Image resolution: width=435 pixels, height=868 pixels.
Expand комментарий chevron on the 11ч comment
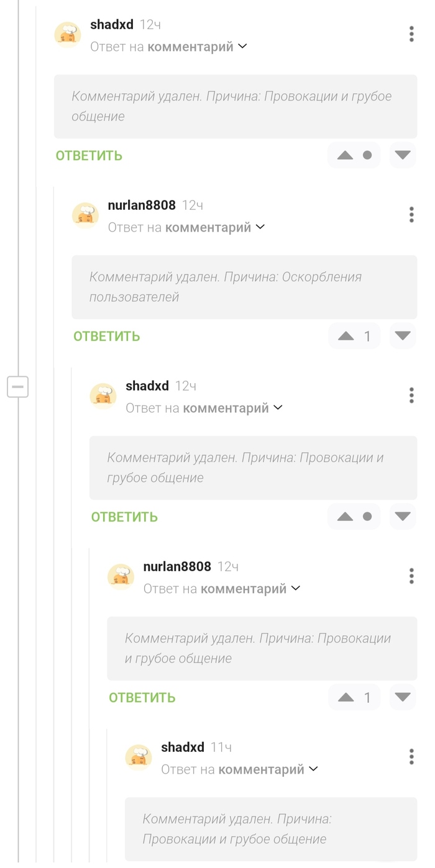point(314,769)
